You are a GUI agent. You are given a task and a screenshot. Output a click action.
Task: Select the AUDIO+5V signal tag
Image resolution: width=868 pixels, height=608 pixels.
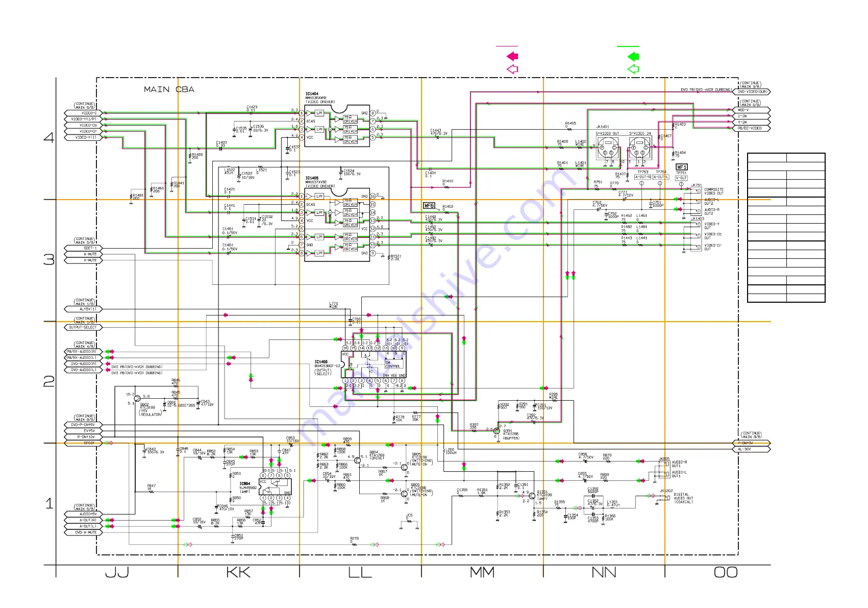[x=84, y=514]
